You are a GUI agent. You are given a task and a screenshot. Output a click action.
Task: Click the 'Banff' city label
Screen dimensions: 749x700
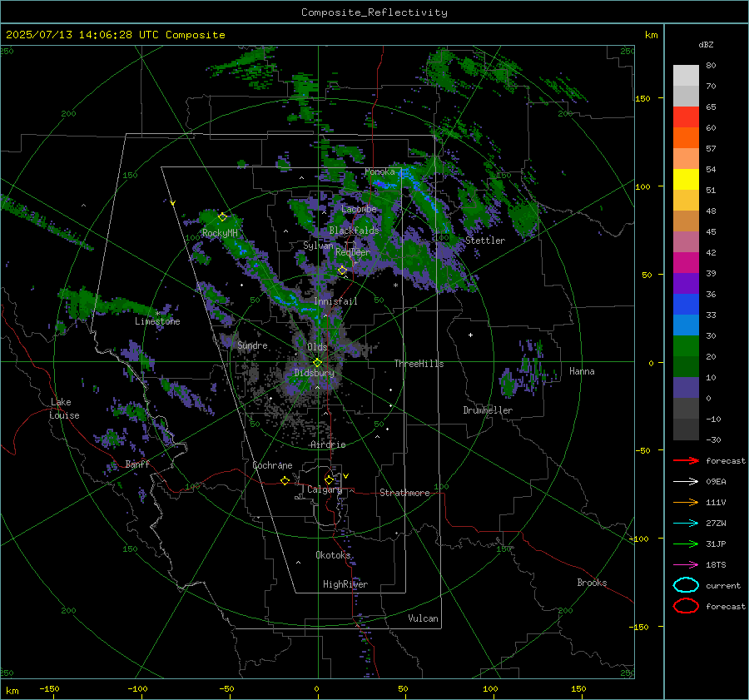137,464
